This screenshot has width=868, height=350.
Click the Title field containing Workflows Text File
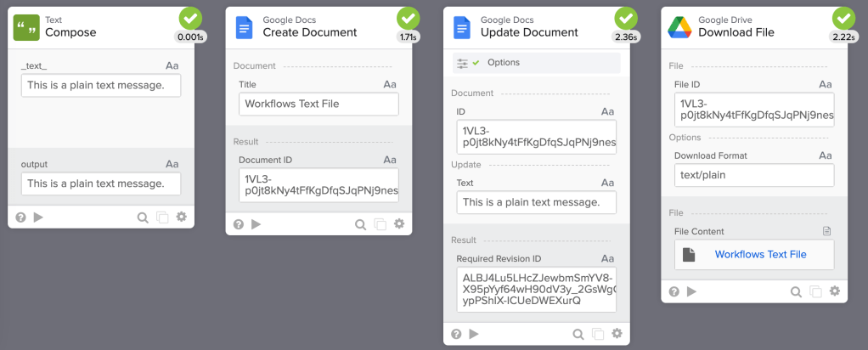coord(318,104)
